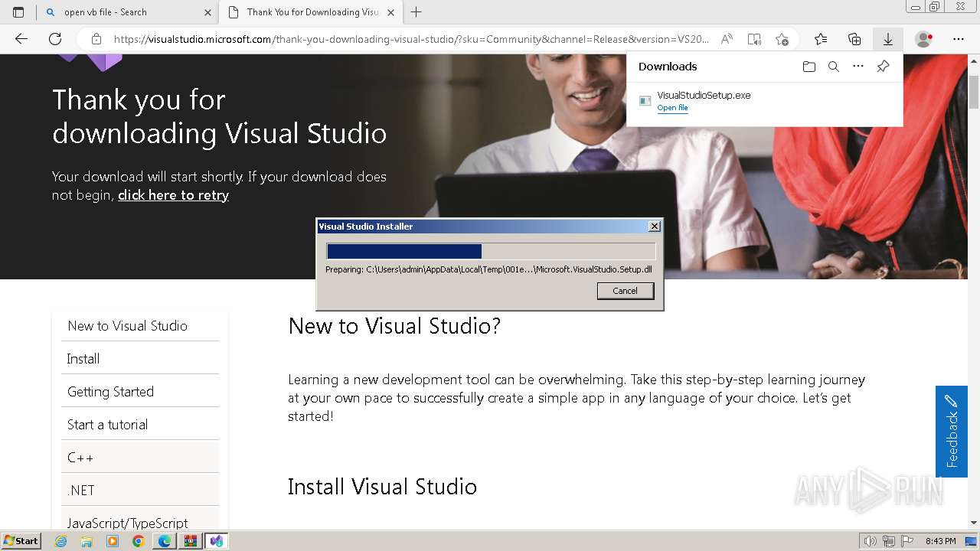Viewport: 980px width, 551px height.
Task: Refresh the current page
Action: click(x=55, y=39)
